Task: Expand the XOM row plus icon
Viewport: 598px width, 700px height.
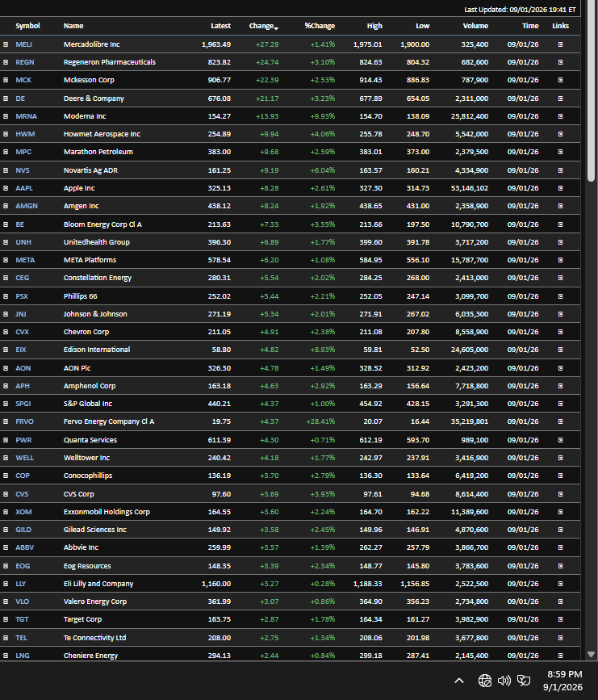Action: [6, 512]
